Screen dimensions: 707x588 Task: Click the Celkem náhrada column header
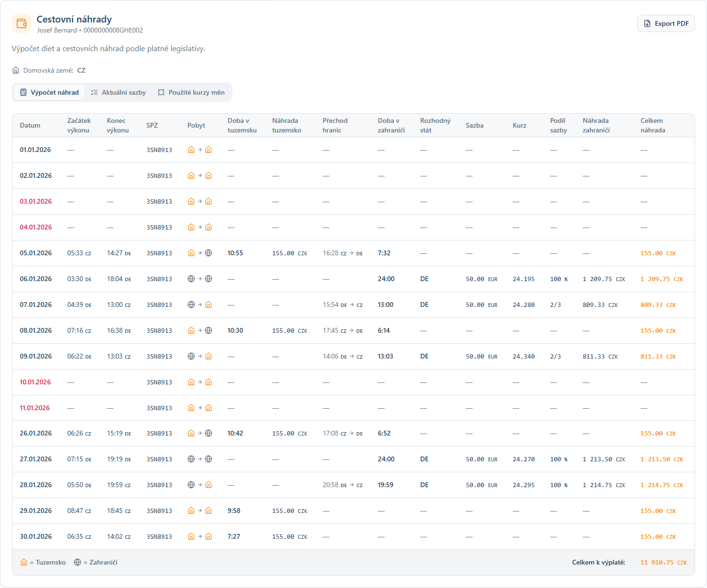click(x=653, y=125)
